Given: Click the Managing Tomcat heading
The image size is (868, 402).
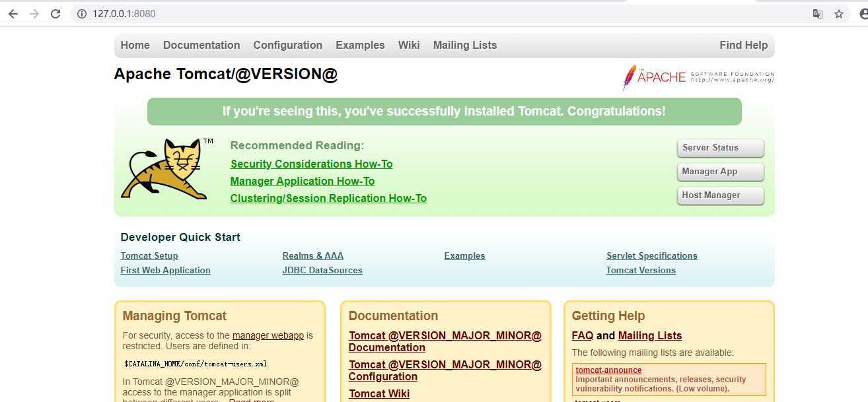Looking at the screenshot, I should click(174, 316).
